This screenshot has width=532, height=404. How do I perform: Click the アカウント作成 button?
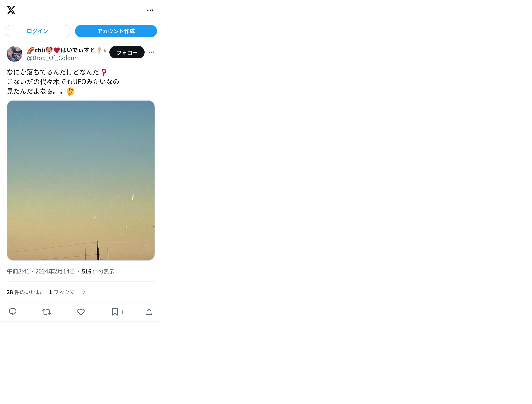116,31
